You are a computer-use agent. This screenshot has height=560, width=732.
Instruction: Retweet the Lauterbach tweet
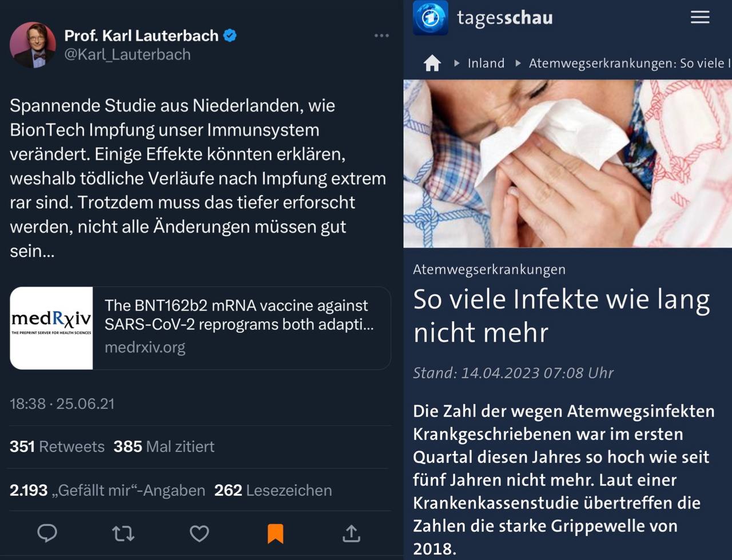pos(123,533)
